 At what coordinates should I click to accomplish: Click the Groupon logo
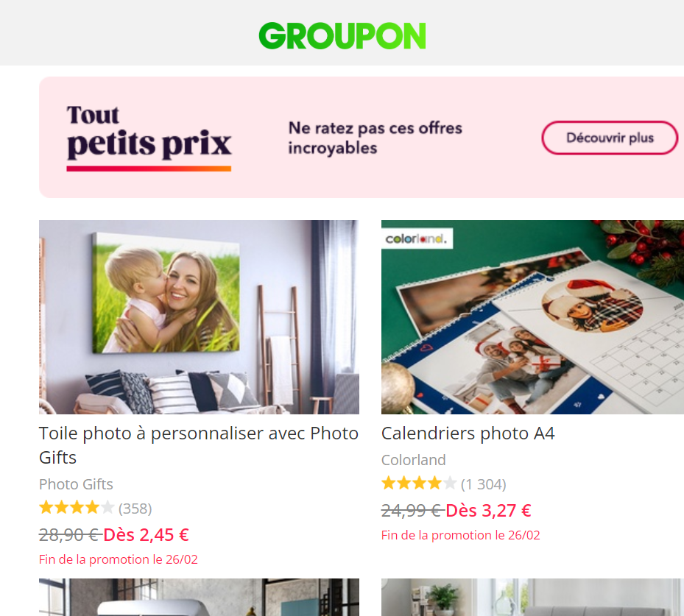[x=342, y=36]
